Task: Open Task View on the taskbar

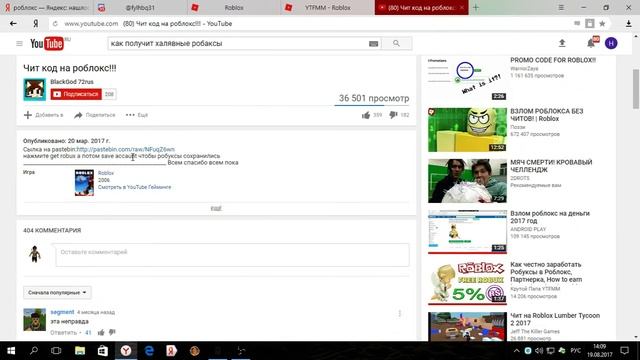Action: pyautogui.click(x=56, y=351)
